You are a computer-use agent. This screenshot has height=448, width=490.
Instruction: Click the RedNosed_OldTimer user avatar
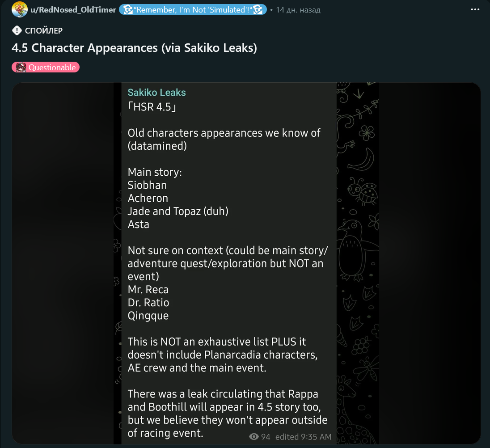(19, 9)
